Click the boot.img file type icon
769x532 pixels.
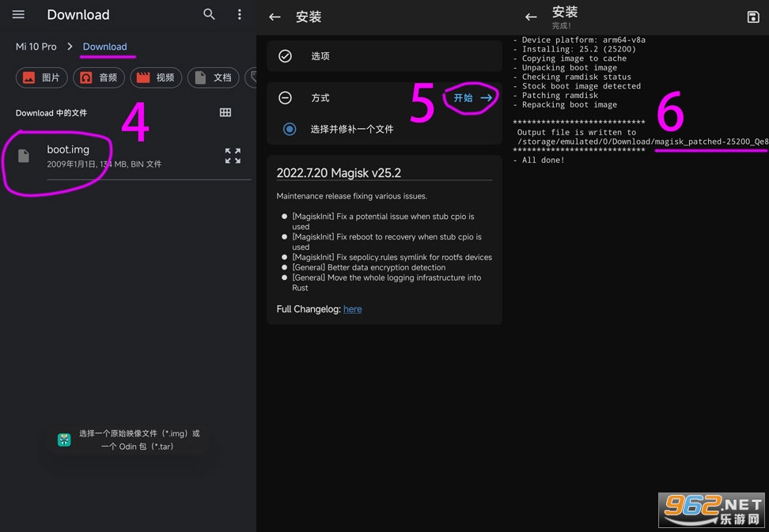click(x=24, y=156)
